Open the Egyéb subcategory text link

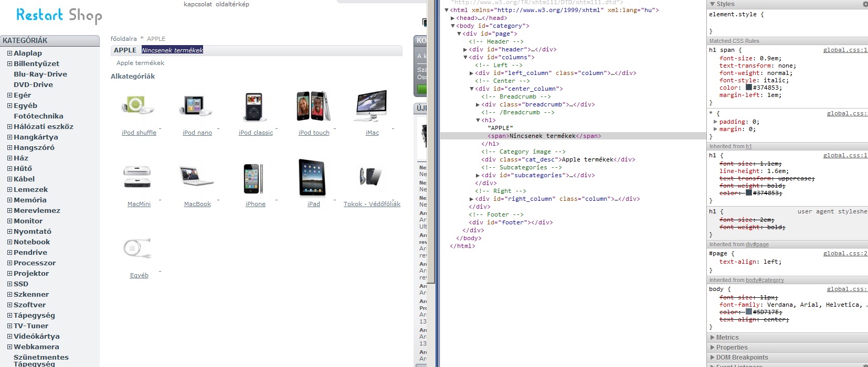click(139, 275)
